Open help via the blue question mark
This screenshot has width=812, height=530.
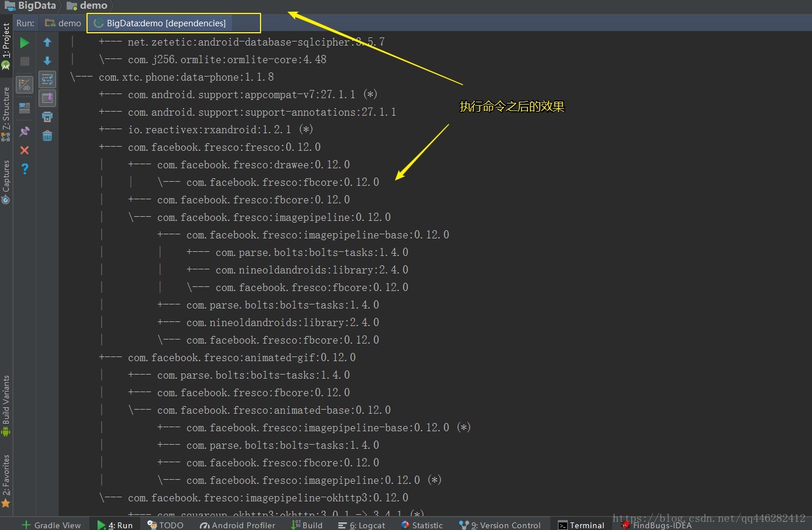coord(25,169)
